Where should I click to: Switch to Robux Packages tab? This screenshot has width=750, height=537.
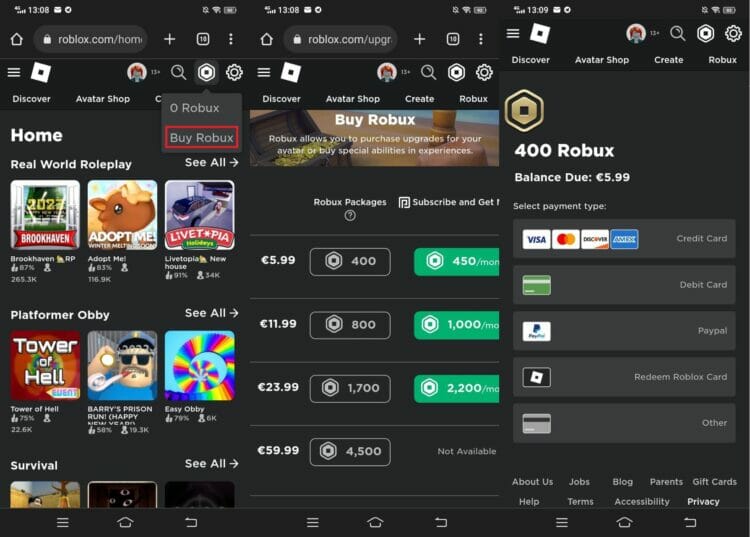pyautogui.click(x=350, y=202)
